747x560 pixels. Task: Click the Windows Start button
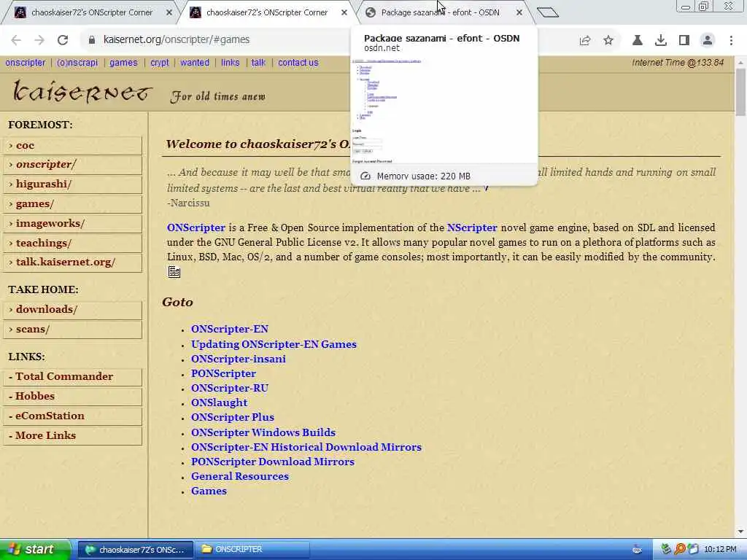click(x=35, y=550)
